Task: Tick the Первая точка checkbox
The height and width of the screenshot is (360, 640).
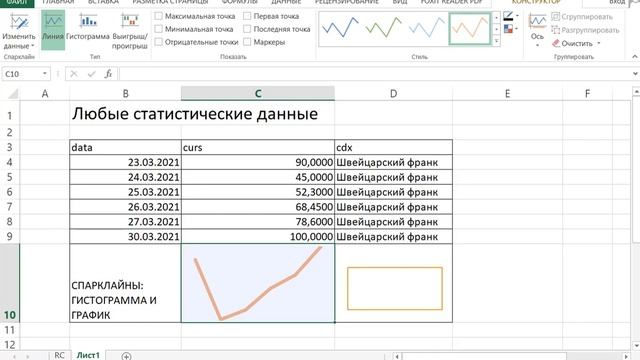Action: (247, 16)
